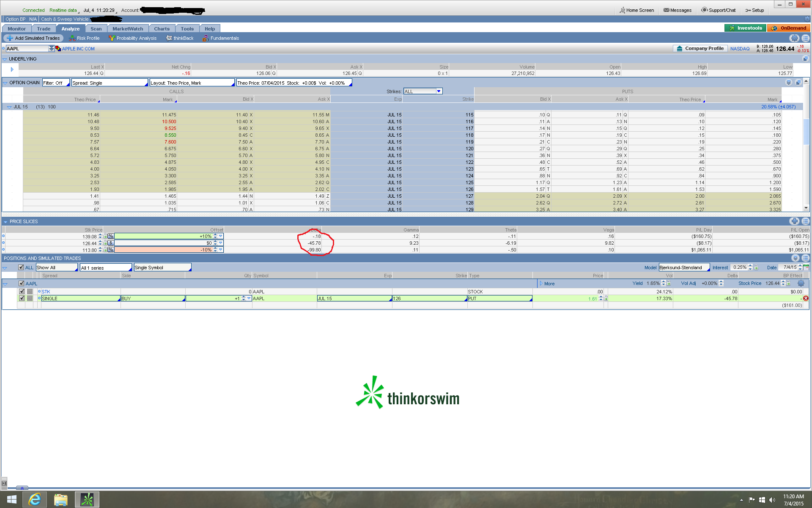Open File Explorer from the taskbar
Screen dimensions: 812x508
coord(61,500)
